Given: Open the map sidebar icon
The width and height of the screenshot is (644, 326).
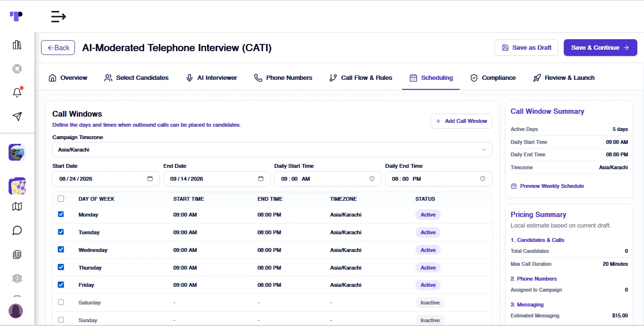Looking at the screenshot, I should (17, 206).
